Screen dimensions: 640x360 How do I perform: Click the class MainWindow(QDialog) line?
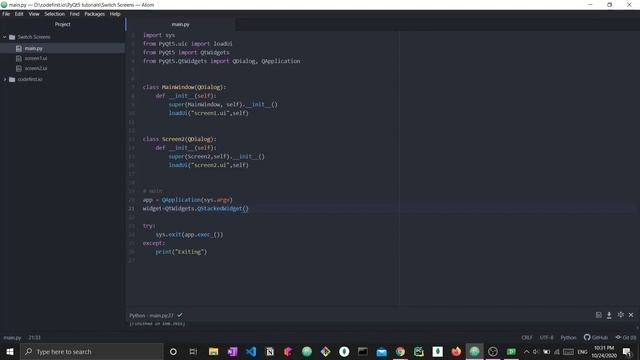[184, 87]
